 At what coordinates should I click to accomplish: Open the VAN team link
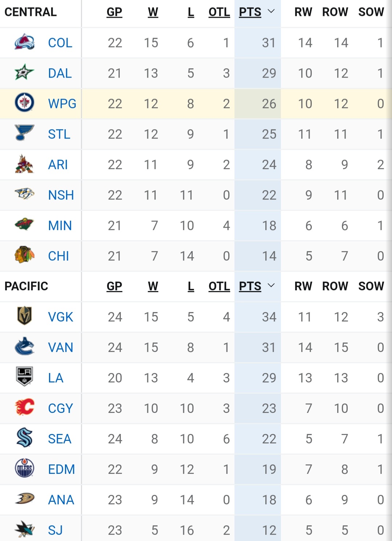point(61,348)
